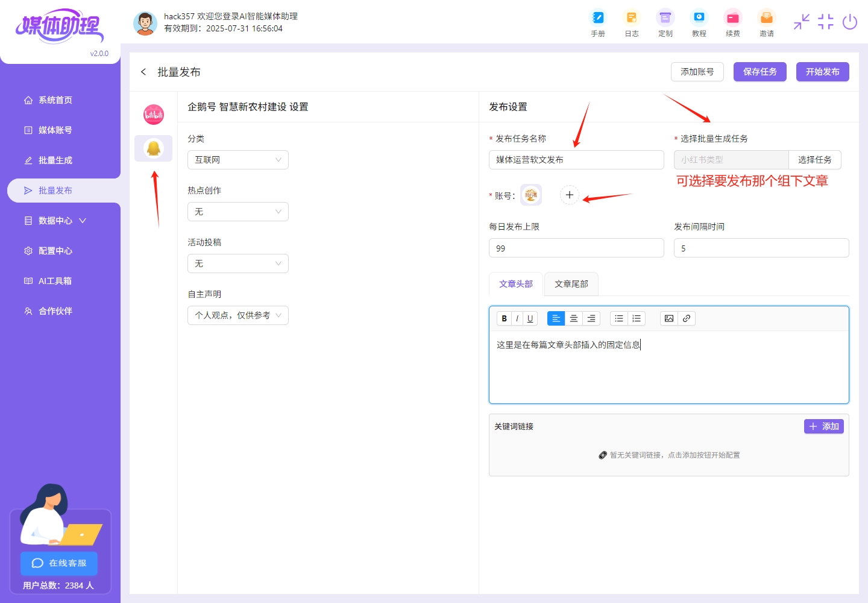Toggle italic formatting in editor
The width and height of the screenshot is (868, 603).
[x=517, y=318]
